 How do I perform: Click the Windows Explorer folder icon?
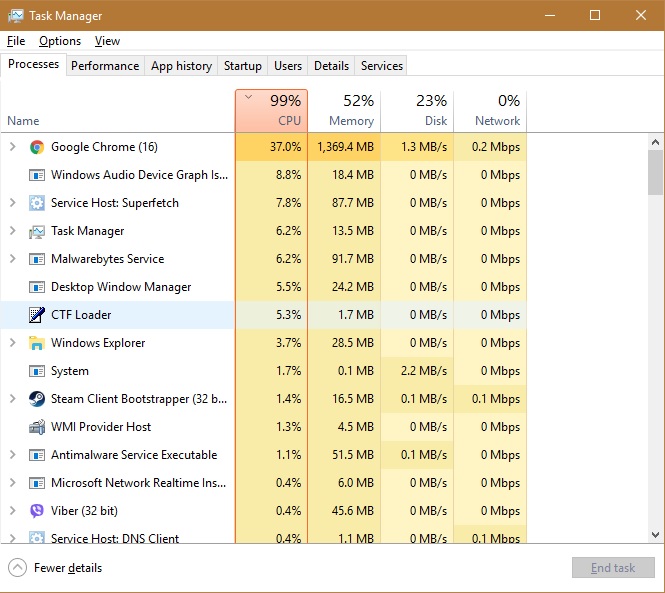pyautogui.click(x=37, y=343)
